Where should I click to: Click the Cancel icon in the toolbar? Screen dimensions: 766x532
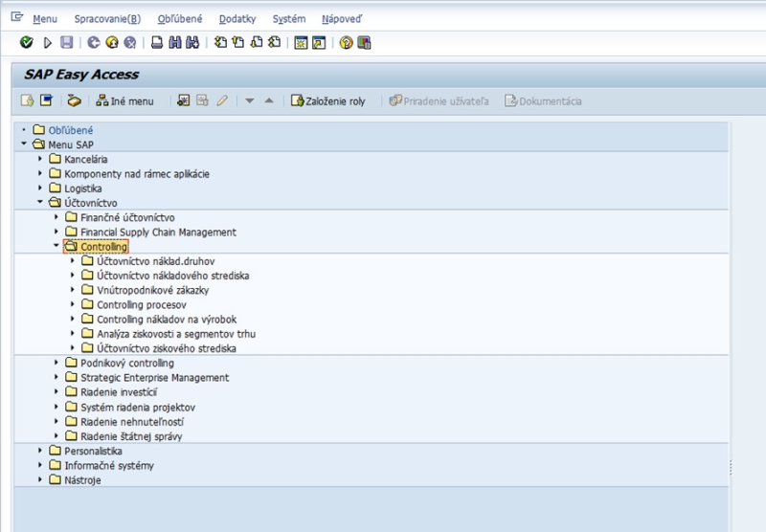pyautogui.click(x=130, y=43)
